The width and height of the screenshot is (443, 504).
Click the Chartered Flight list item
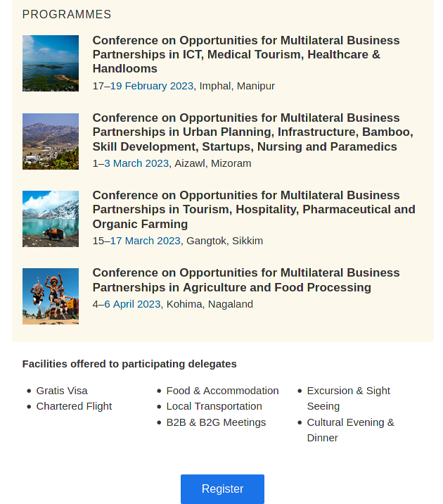[x=74, y=406]
